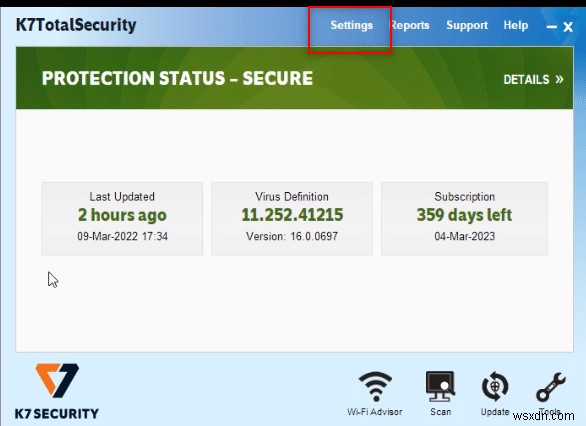Click the 11.252.41215 definition number
586x426 pixels.
(x=292, y=215)
